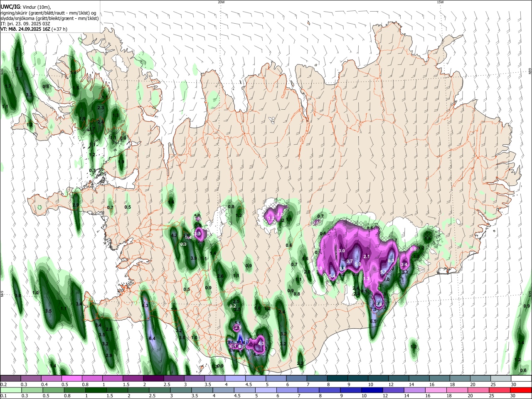Select the light pink 16–18 lower legend swatch

[436, 390]
